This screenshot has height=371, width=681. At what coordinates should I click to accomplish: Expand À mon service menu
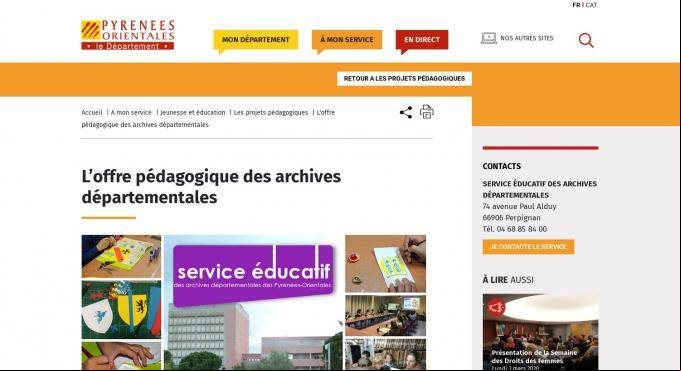[x=347, y=40]
